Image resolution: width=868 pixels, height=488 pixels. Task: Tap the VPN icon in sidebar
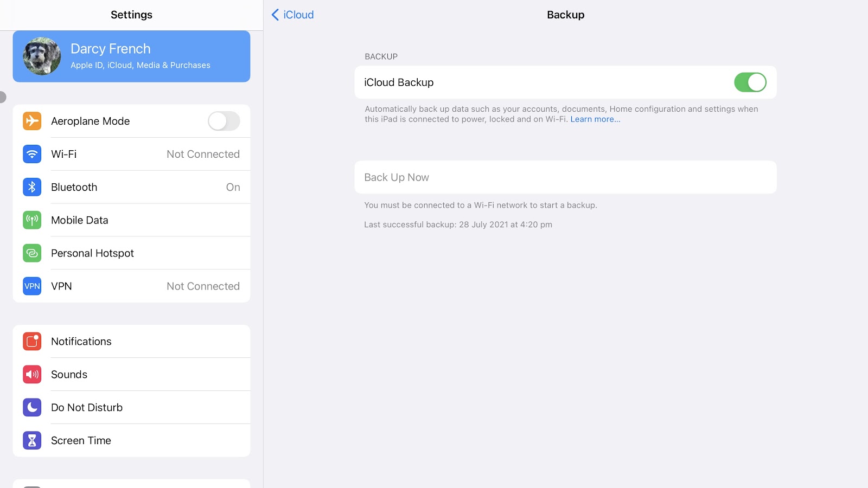(x=32, y=286)
